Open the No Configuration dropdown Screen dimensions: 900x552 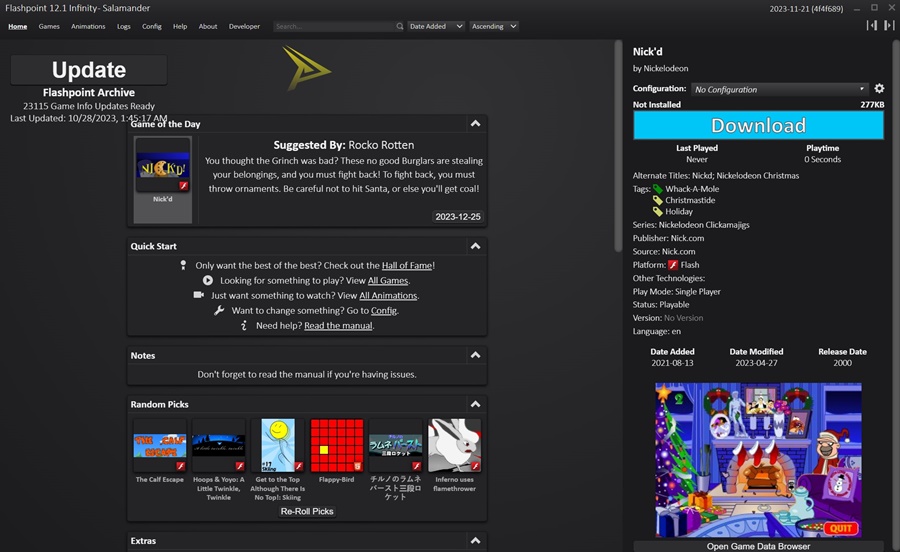pyautogui.click(x=779, y=89)
